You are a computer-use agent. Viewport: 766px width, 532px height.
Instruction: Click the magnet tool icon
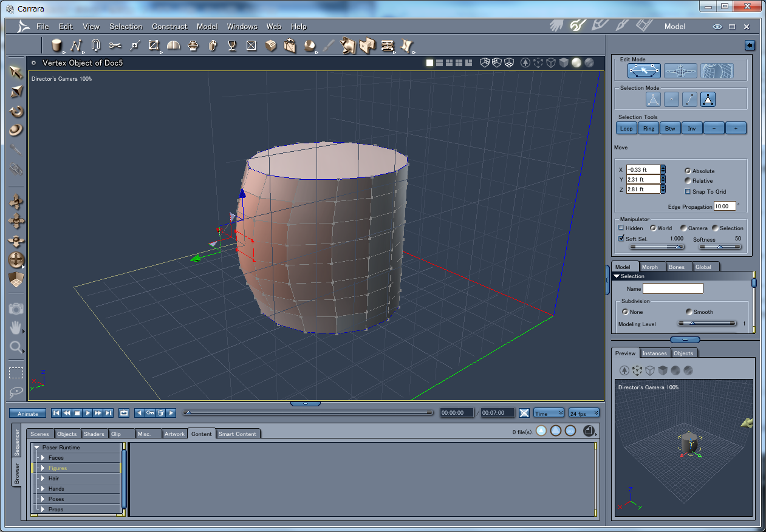click(95, 46)
